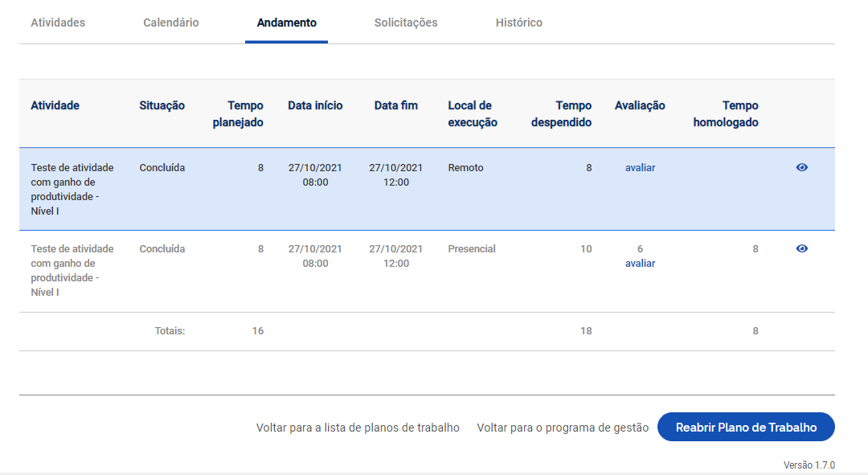
Task: Click Reabrir Plano de Trabalho button
Action: (746, 427)
